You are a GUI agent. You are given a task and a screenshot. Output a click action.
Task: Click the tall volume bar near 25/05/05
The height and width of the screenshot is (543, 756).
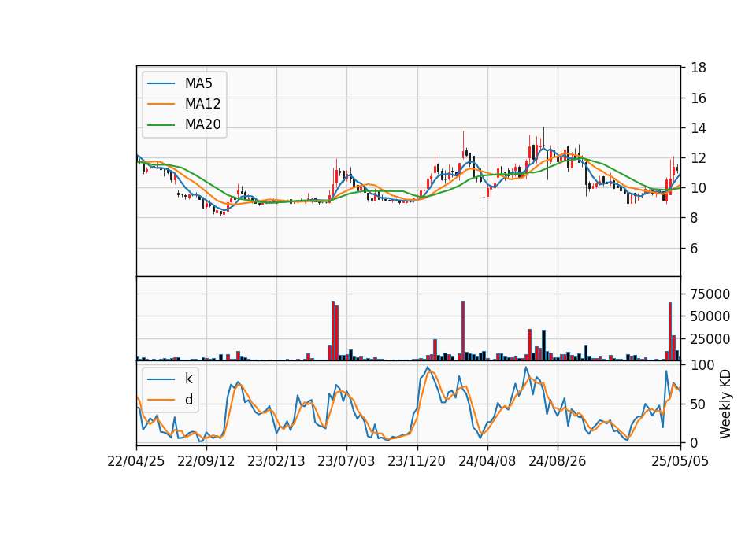click(670, 331)
